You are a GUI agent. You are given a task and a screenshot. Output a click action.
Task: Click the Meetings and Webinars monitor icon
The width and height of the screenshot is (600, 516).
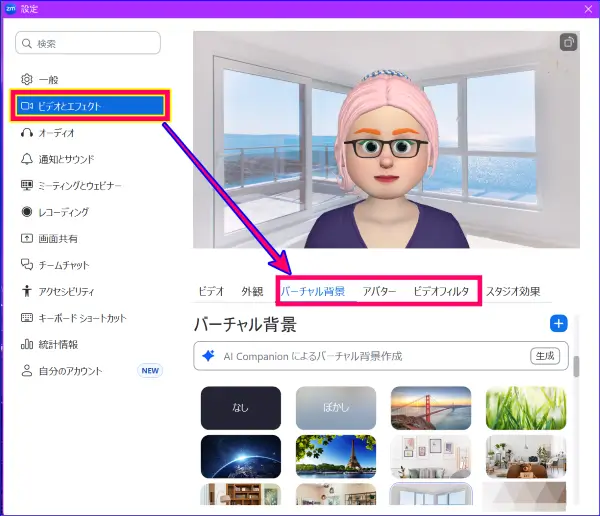pyautogui.click(x=26, y=185)
